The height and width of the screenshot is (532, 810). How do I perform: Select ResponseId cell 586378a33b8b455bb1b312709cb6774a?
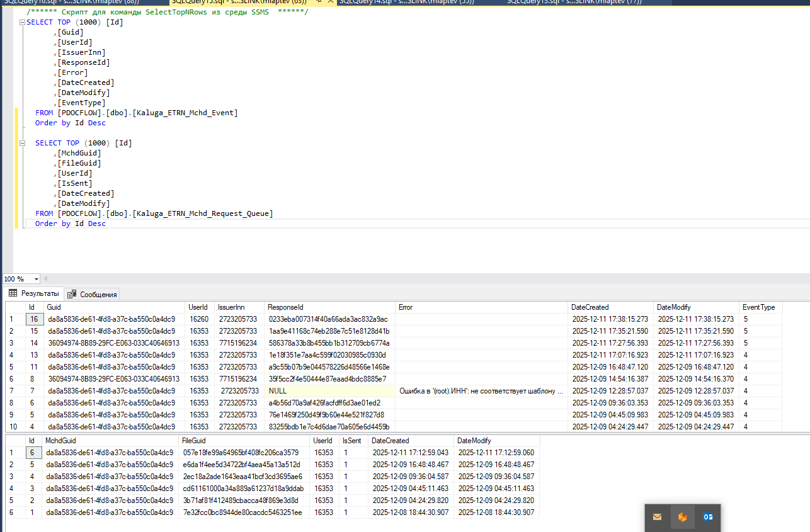330,343
